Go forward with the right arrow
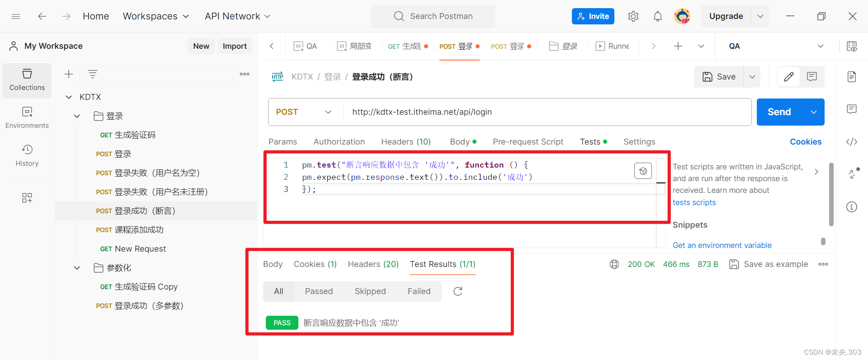Screen dimensions: 868x360 pyautogui.click(x=66, y=16)
